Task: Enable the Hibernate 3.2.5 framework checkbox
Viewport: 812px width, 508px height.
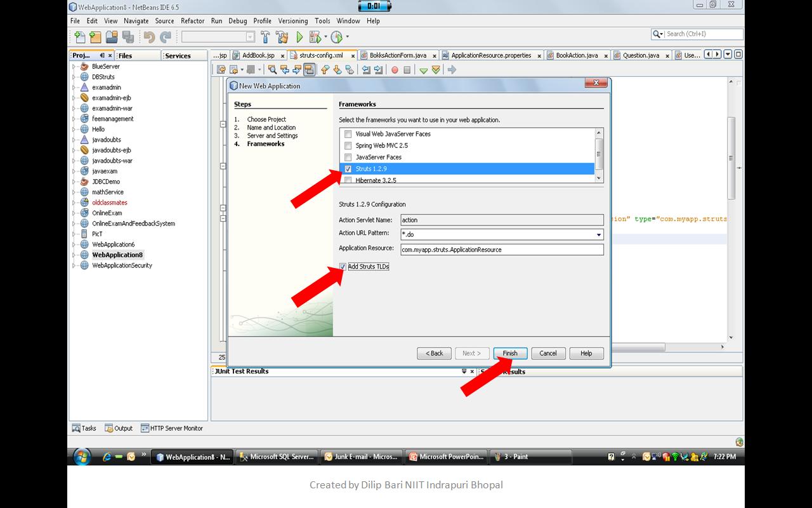Action: pyautogui.click(x=348, y=180)
